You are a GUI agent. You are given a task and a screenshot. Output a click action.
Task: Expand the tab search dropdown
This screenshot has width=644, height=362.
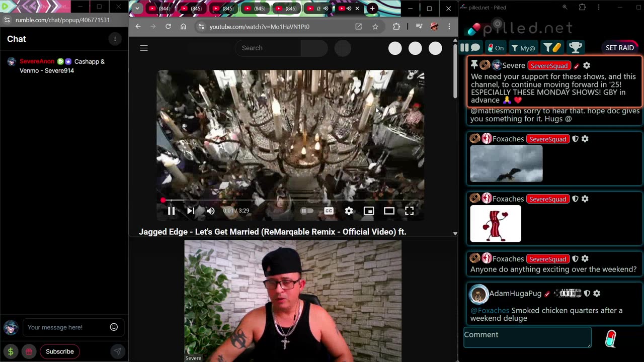[137, 9]
